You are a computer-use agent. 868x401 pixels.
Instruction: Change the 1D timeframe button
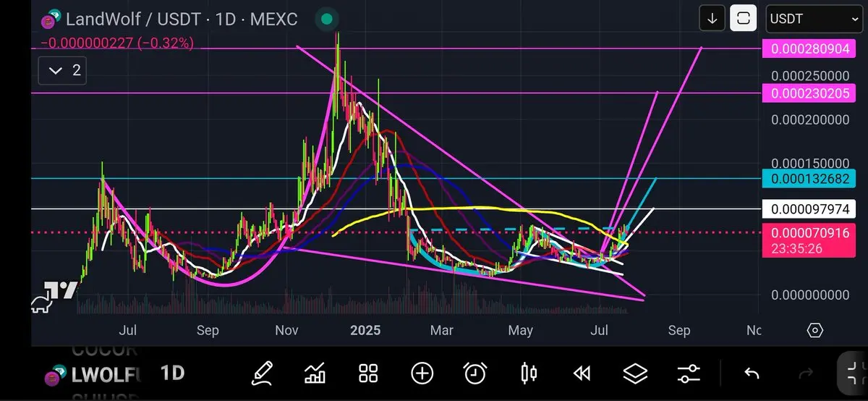tap(172, 373)
